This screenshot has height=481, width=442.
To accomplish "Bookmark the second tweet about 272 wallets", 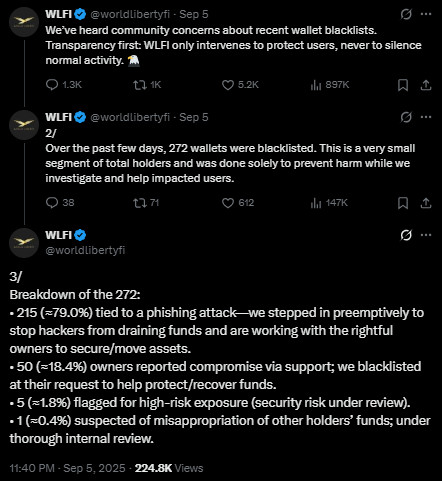I will [403, 203].
